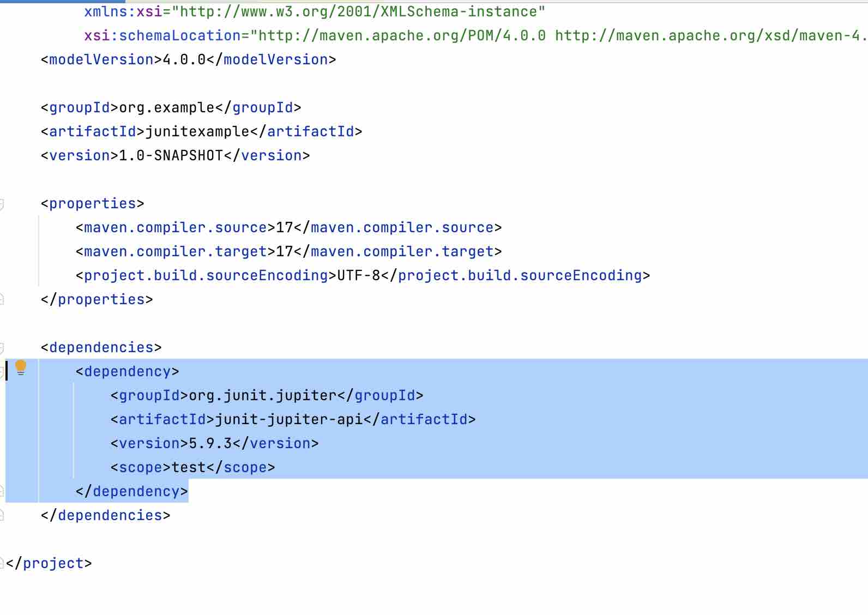Image resolution: width=868 pixels, height=615 pixels.
Task: Click the closing maven.compiler.source tag
Action: (398, 227)
